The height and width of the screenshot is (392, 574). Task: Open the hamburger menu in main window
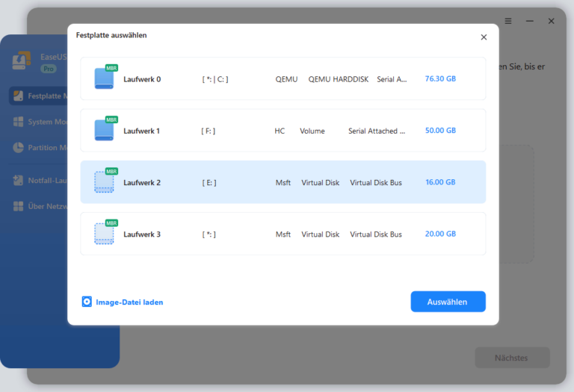tap(508, 21)
